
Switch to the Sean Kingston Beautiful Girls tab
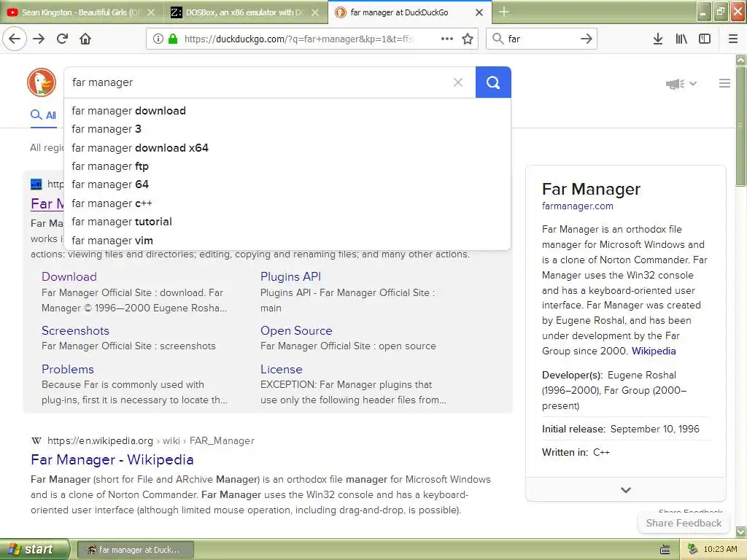pos(81,12)
